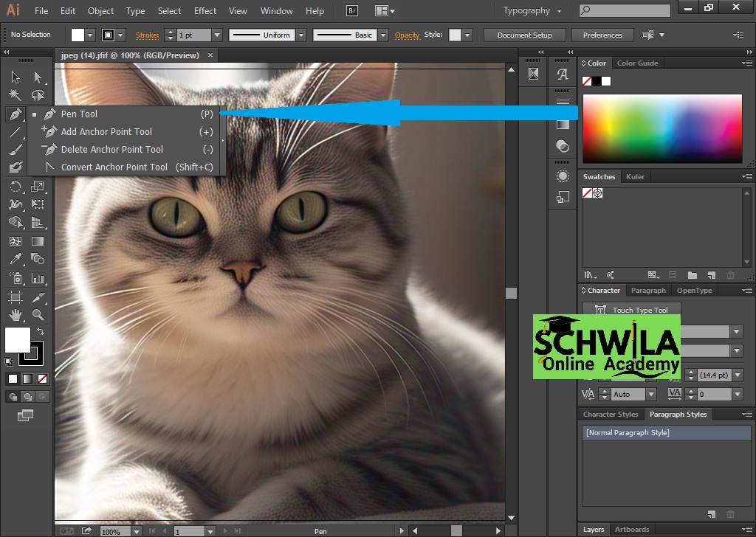The image size is (756, 537).
Task: Select the Line Segment tool
Action: pos(16,131)
